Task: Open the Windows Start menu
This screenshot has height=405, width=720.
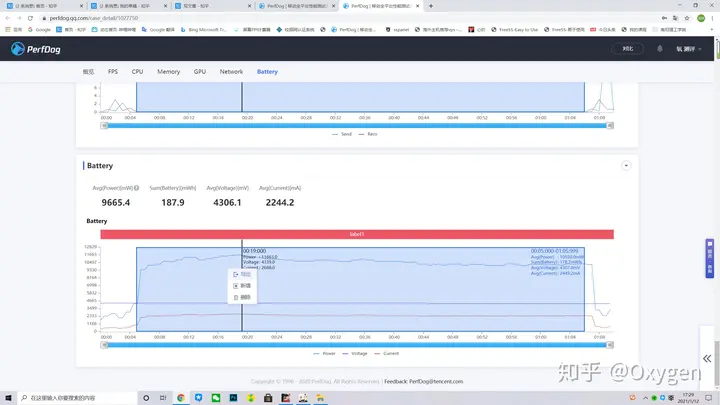Action: 8,398
